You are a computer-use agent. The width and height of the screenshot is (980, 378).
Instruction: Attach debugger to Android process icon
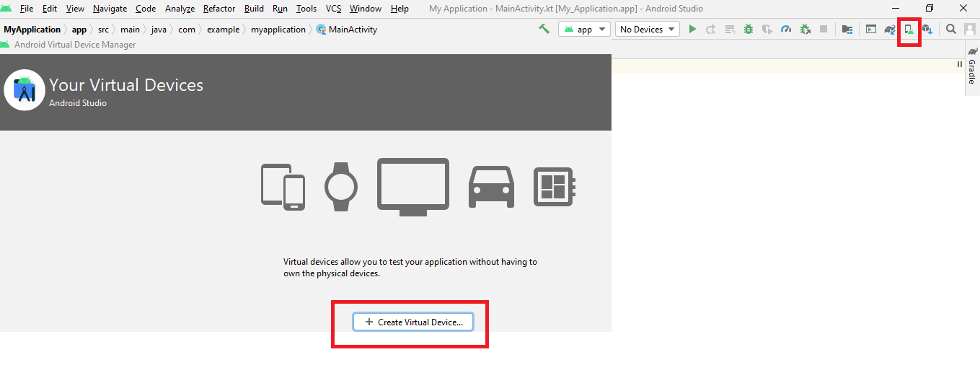(x=805, y=30)
